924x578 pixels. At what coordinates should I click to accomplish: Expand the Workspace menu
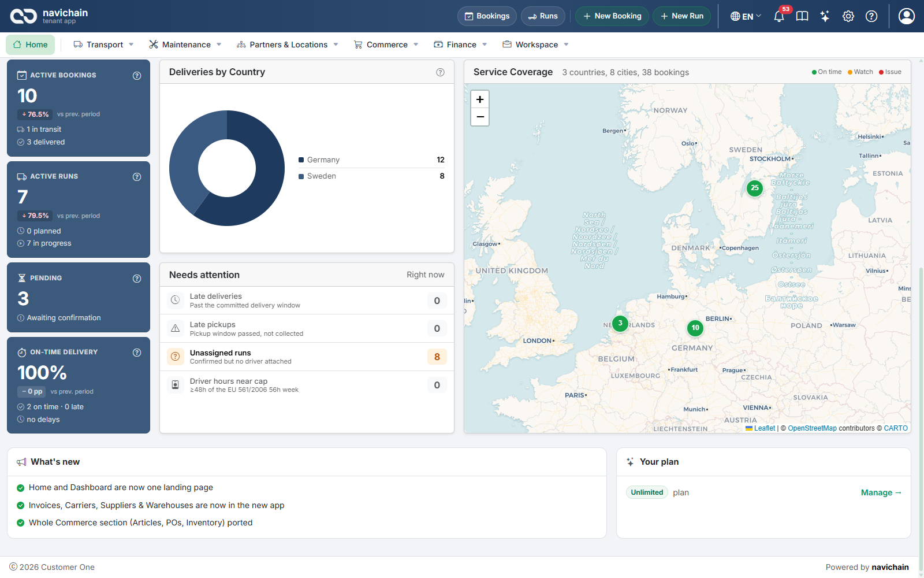535,45
